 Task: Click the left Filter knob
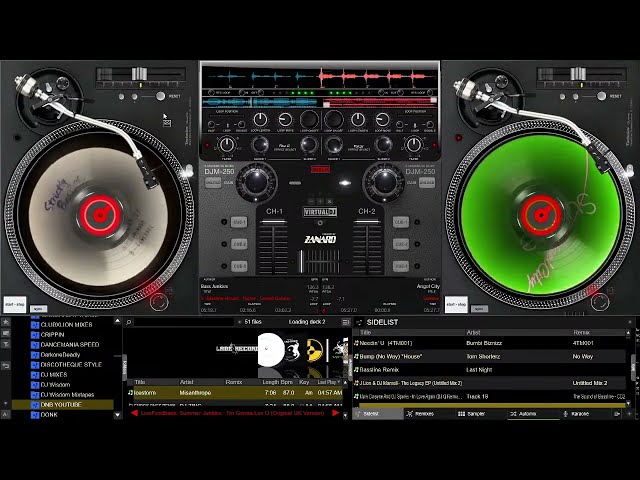click(227, 144)
